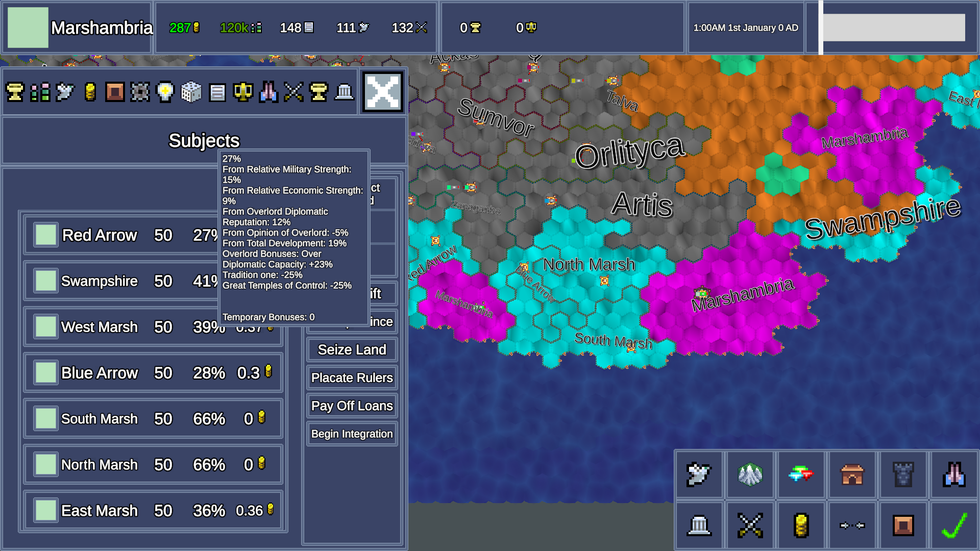The image size is (980, 551).
Task: Click the white dice icon in toolbar
Action: point(191,92)
